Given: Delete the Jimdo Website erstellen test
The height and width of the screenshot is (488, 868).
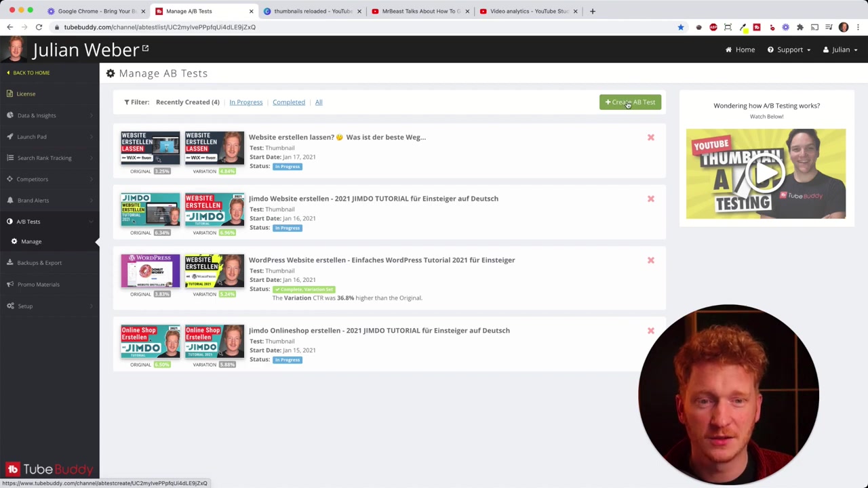Looking at the screenshot, I should 650,199.
